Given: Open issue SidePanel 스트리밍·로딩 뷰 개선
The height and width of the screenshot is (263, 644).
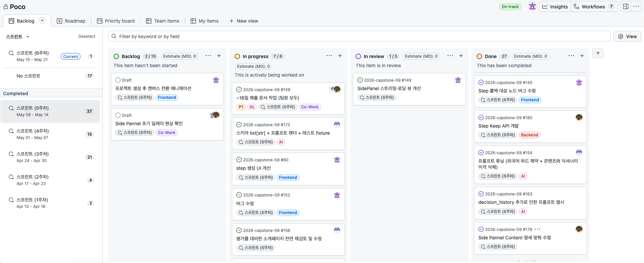Looking at the screenshot, I should click(389, 88).
